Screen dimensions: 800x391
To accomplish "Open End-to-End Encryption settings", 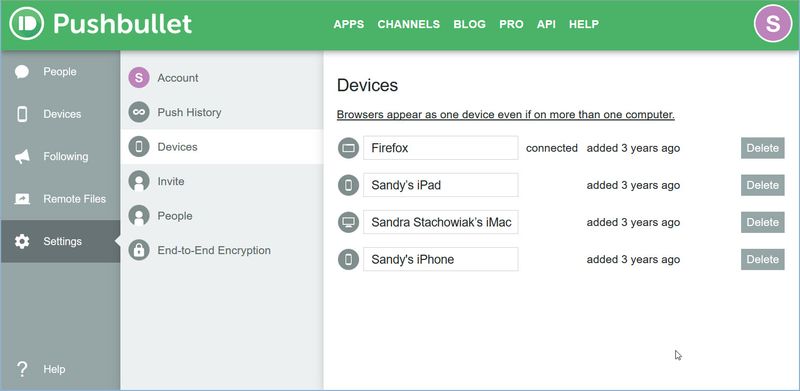I will coord(222,250).
